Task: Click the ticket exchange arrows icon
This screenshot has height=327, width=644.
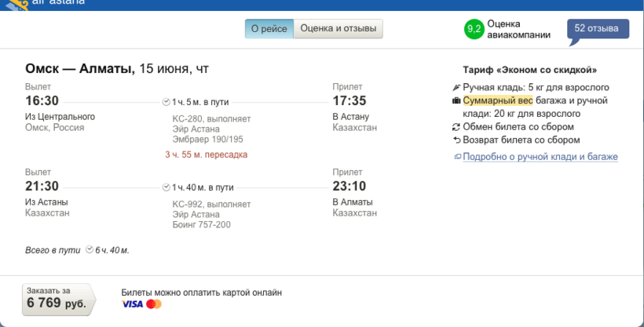Action: tap(456, 127)
